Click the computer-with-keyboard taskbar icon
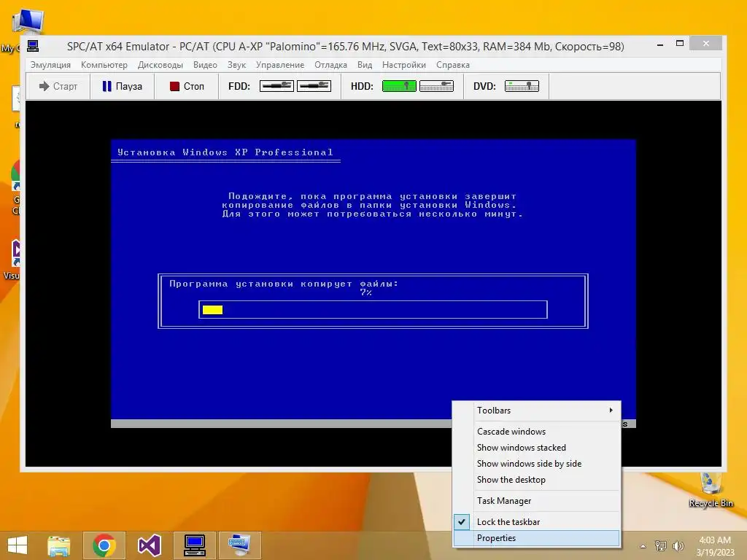Image resolution: width=747 pixels, height=560 pixels. 239,545
